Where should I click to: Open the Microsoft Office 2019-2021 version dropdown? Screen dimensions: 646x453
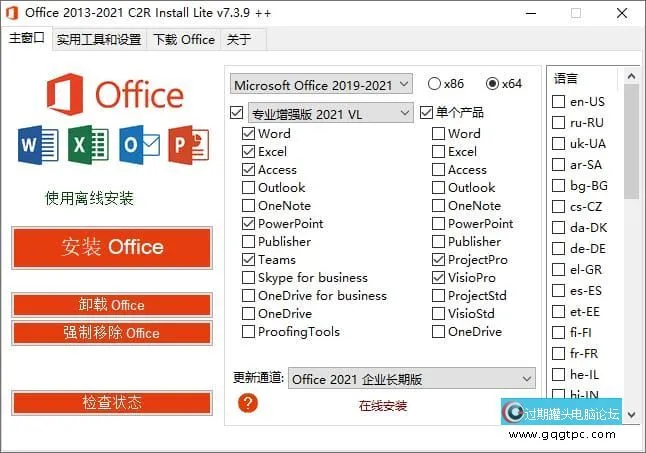coord(320,84)
